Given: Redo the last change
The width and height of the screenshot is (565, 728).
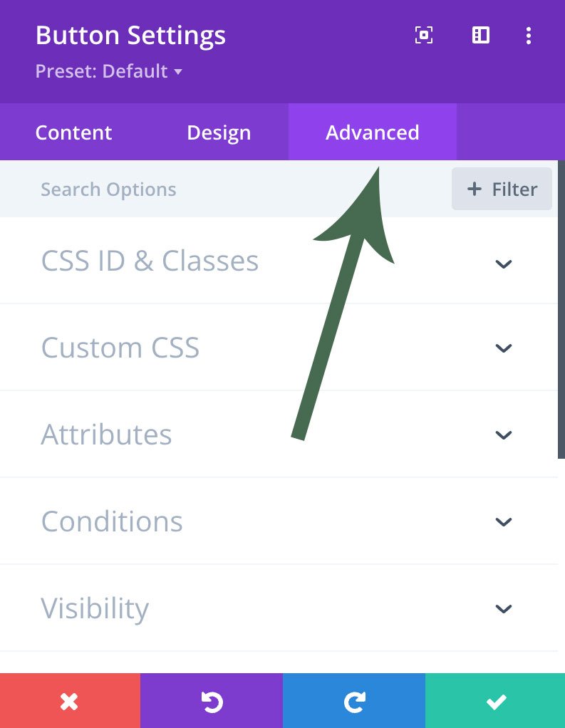Looking at the screenshot, I should [354, 702].
